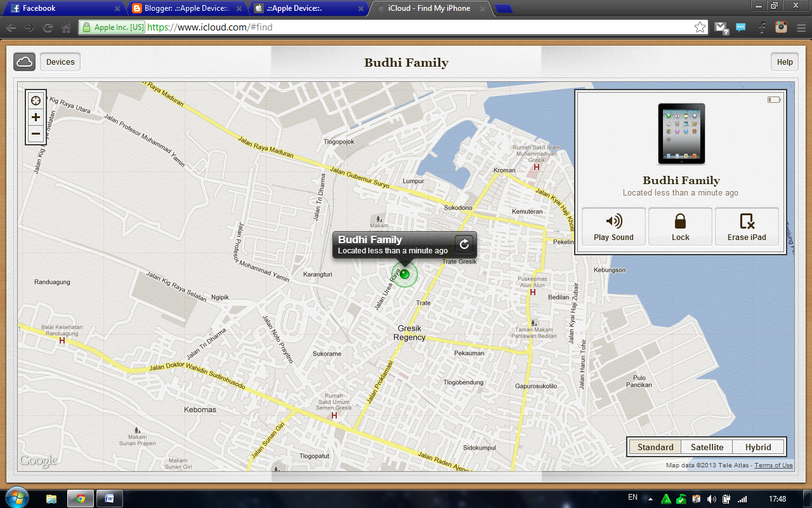Open a new browser tab
This screenshot has width=812, height=508.
pyautogui.click(x=504, y=9)
